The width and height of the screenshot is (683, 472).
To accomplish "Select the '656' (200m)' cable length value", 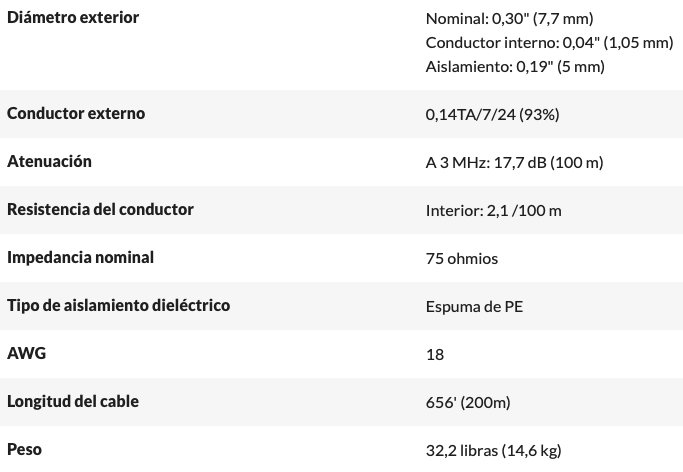I will 468,402.
